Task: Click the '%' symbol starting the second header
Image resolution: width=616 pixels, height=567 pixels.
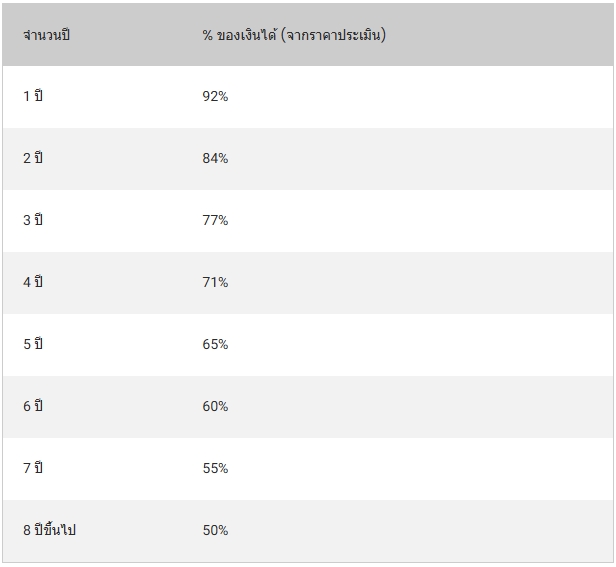Action: (208, 35)
